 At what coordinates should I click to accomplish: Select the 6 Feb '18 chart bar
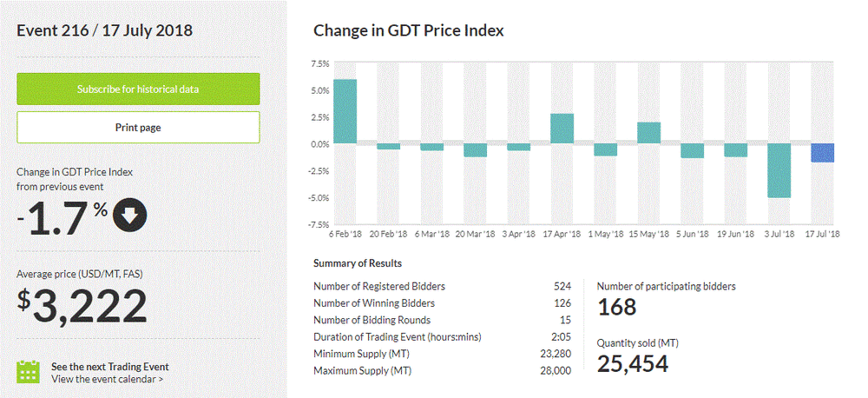pos(345,111)
